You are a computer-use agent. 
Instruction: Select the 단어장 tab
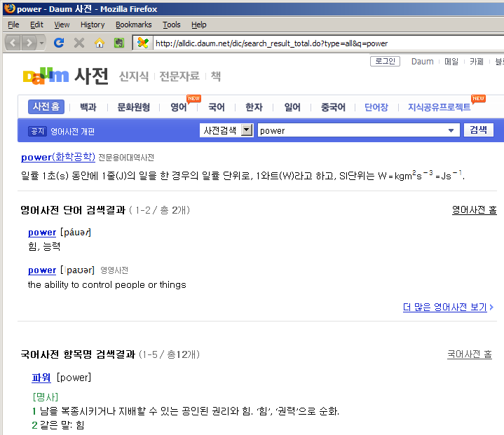(x=376, y=107)
